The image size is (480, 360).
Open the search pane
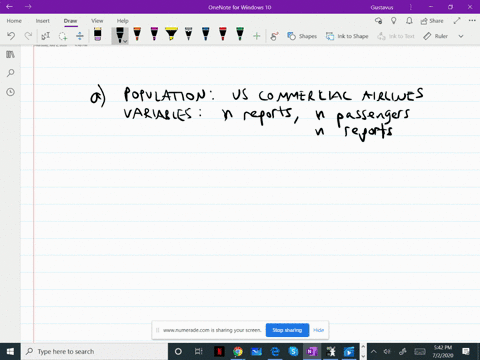click(x=10, y=73)
